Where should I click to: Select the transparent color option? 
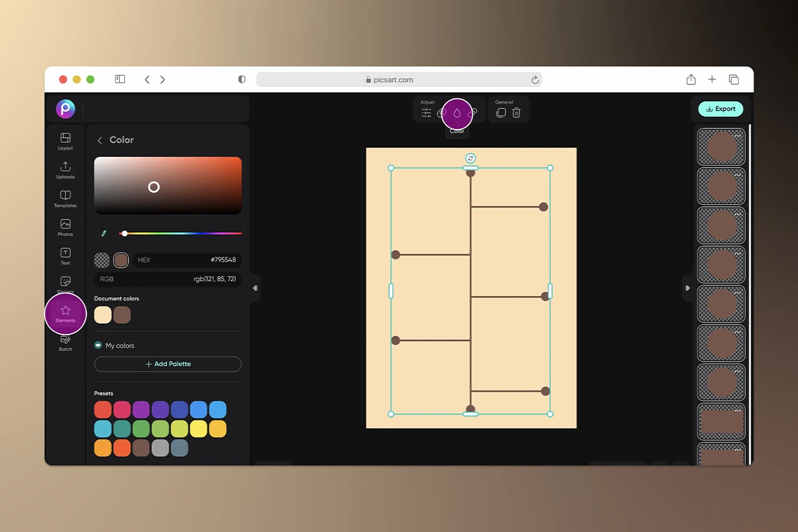coord(102,260)
